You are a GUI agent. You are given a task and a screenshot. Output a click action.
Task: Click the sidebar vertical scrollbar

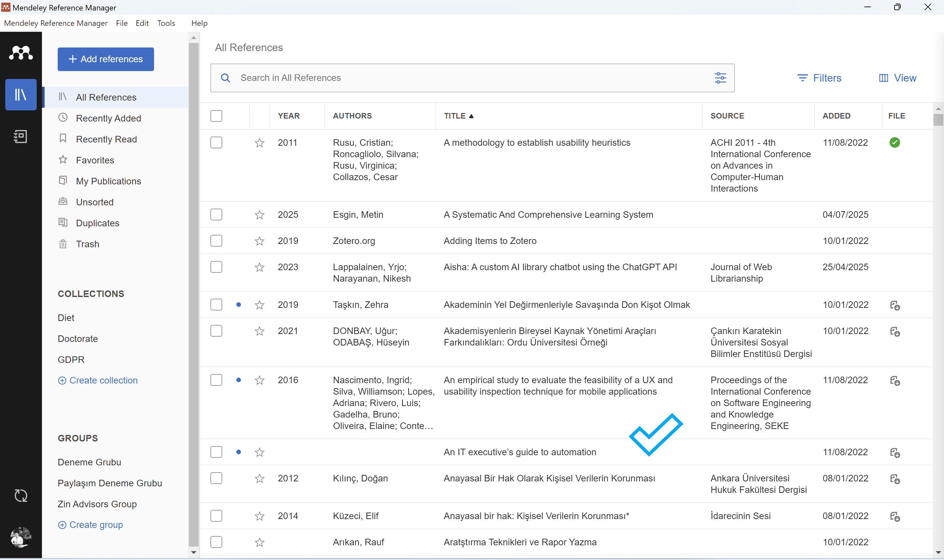click(x=194, y=294)
